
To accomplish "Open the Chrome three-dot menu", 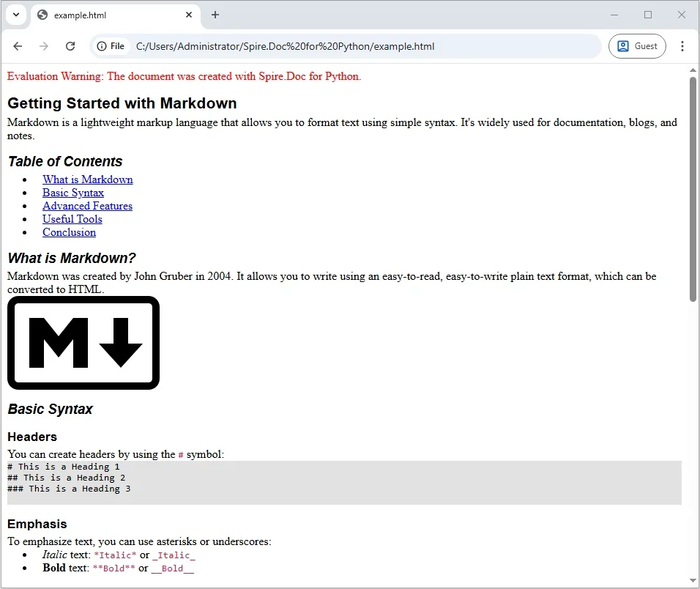I will 682,46.
